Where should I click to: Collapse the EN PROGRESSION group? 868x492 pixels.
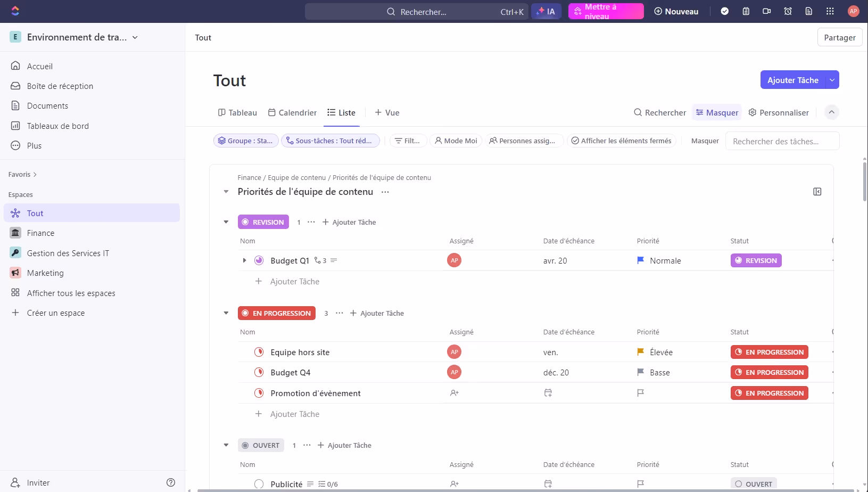coord(226,313)
